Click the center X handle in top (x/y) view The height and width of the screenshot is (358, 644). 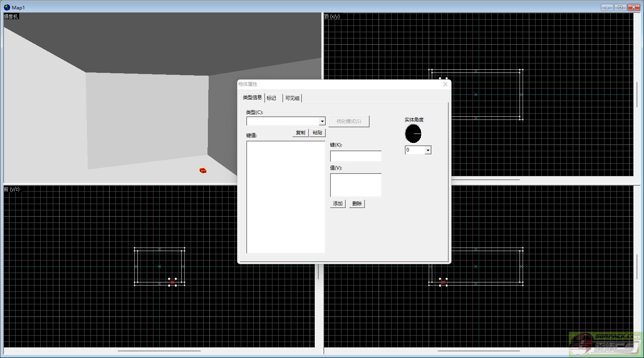476,94
